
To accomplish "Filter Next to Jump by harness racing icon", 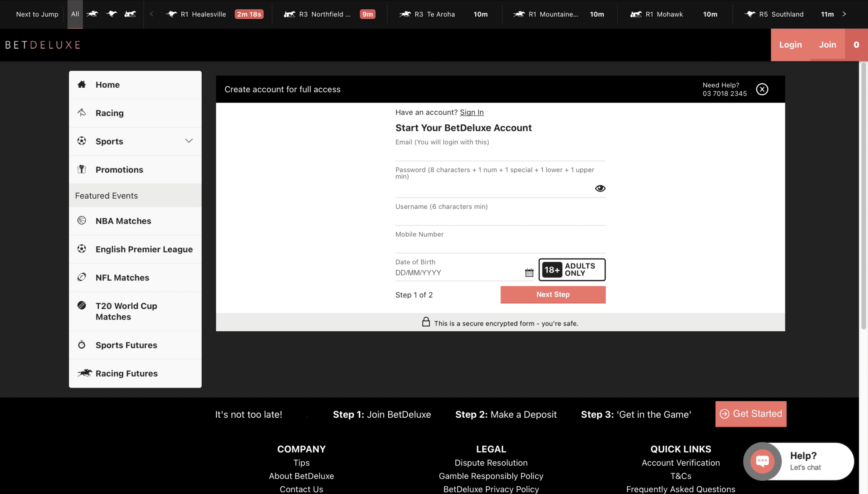I will (131, 14).
